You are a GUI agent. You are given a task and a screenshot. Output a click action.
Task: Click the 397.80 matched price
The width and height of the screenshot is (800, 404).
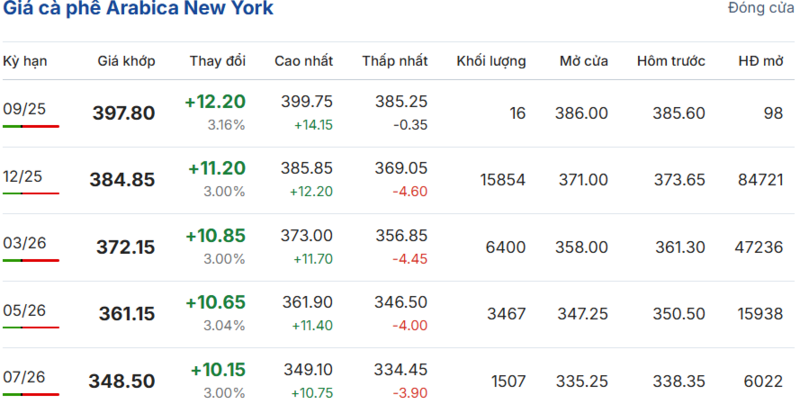[x=123, y=113]
